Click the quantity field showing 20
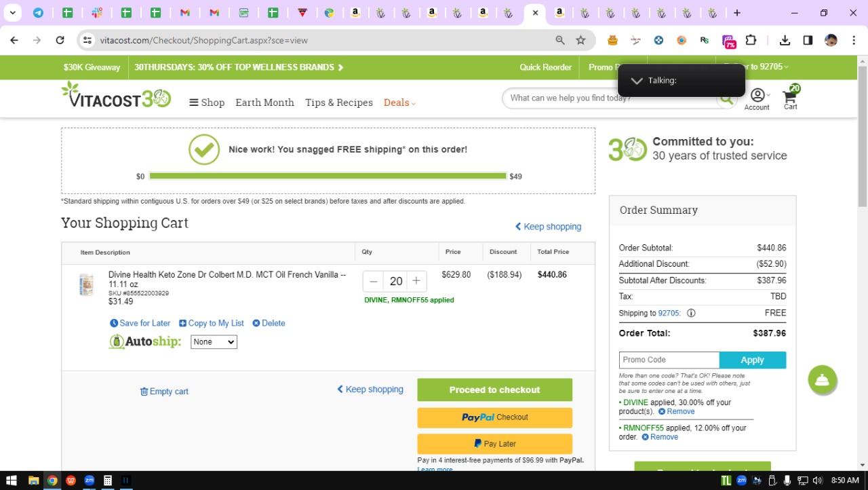The image size is (868, 490). 396,281
